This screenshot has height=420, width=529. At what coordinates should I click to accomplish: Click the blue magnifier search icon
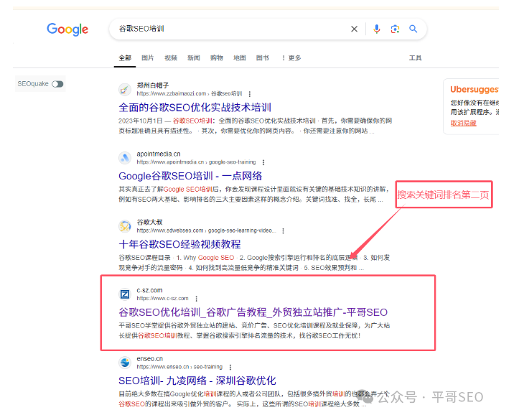point(413,29)
